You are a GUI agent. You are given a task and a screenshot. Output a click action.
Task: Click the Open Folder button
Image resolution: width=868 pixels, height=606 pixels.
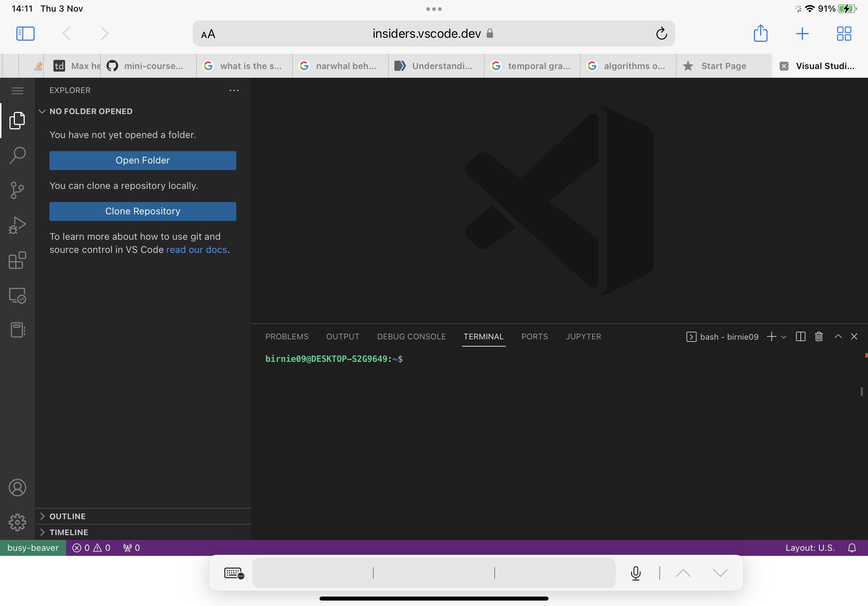pyautogui.click(x=143, y=161)
